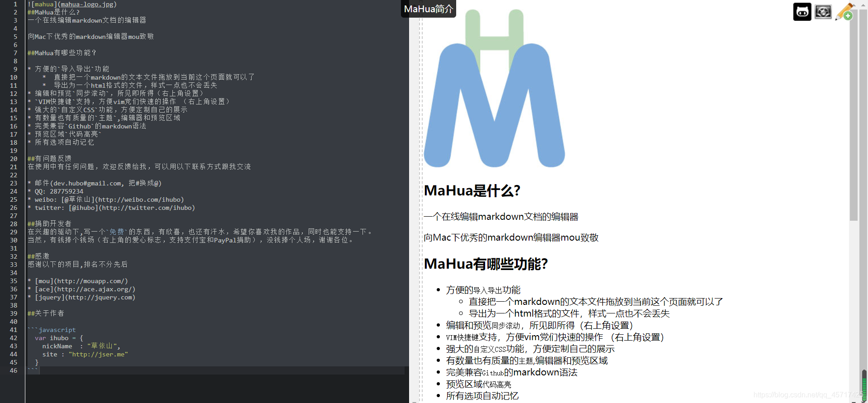Click the split divider between editor and preview

(420, 201)
